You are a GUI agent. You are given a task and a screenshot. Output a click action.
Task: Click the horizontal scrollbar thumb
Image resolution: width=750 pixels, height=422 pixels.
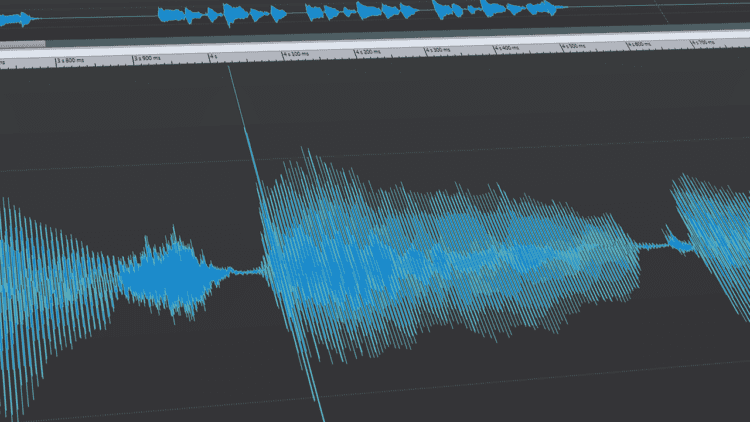pos(22,44)
